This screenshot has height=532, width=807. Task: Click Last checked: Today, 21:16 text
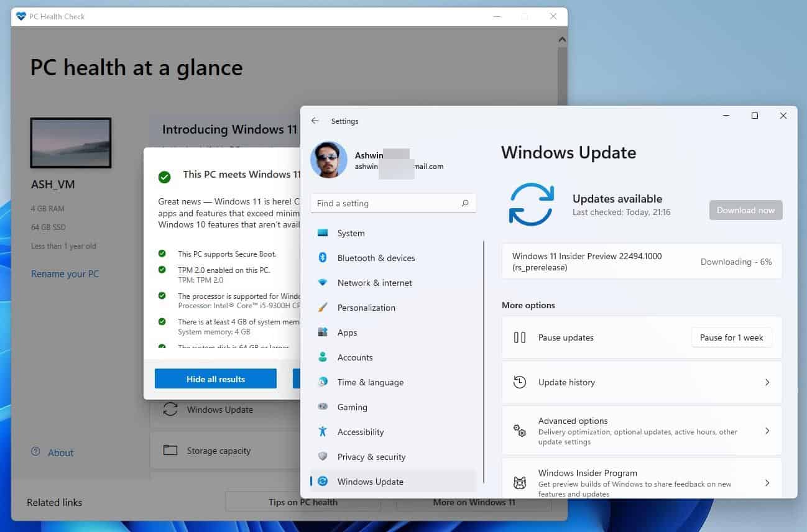click(x=622, y=213)
